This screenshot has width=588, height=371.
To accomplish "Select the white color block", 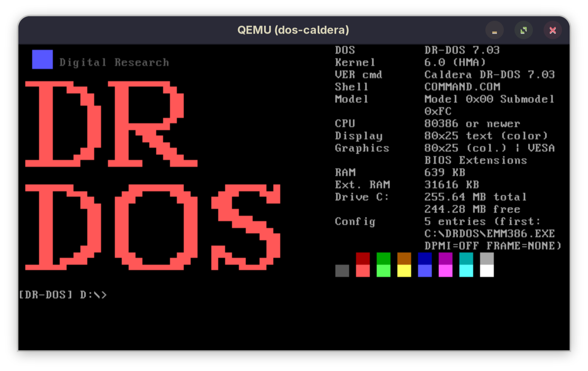I will [487, 271].
